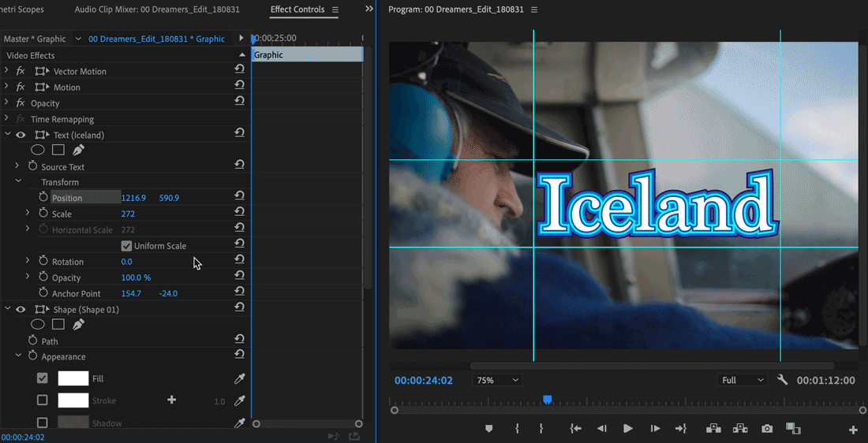868x443 pixels.
Task: Open Settings wrench in Program monitor
Action: pos(782,380)
